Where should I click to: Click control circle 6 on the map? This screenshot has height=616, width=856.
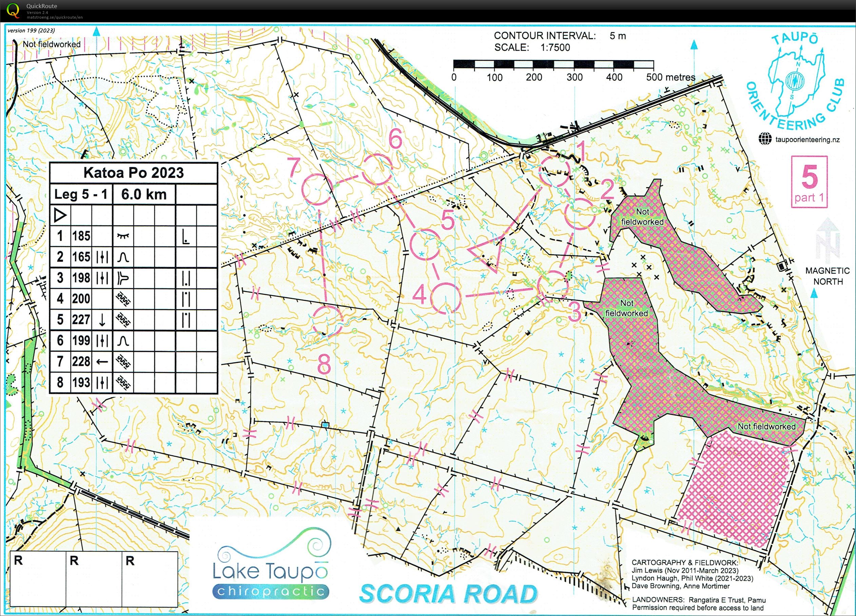[378, 170]
